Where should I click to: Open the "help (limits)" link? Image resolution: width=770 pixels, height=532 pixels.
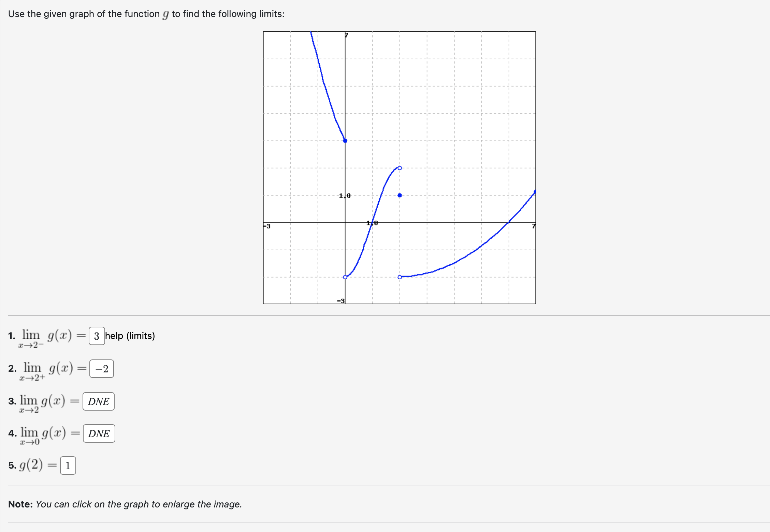130,336
